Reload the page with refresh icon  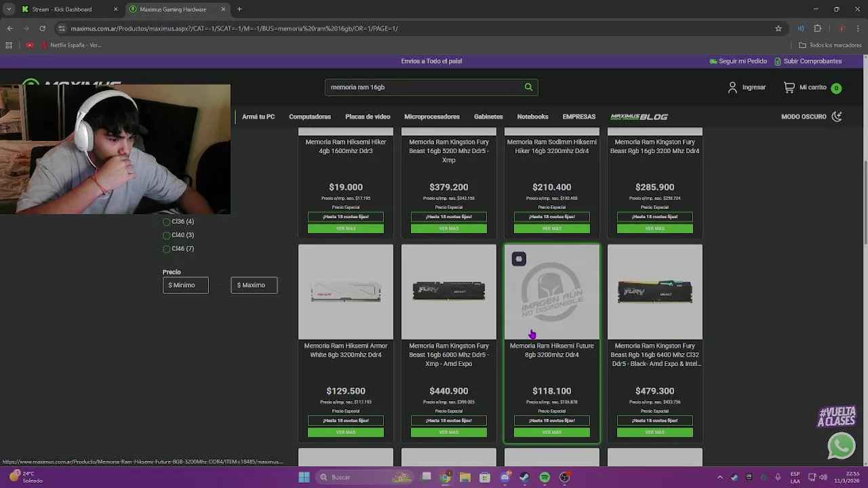coord(42,28)
